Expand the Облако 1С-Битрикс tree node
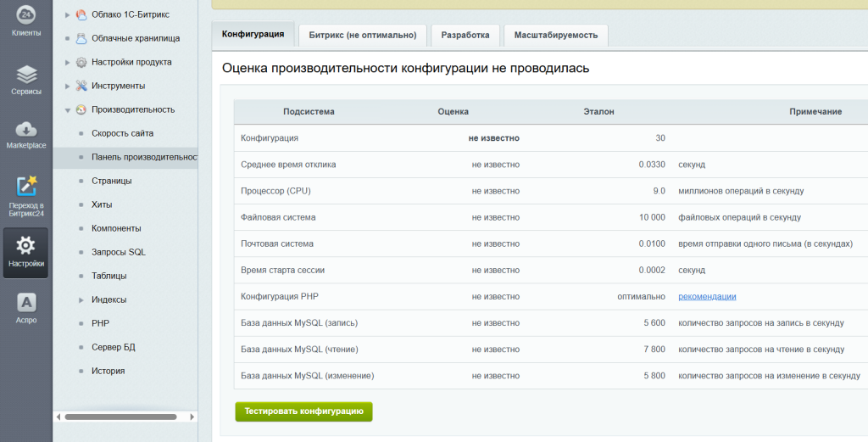This screenshot has height=442, width=868. 68,14
